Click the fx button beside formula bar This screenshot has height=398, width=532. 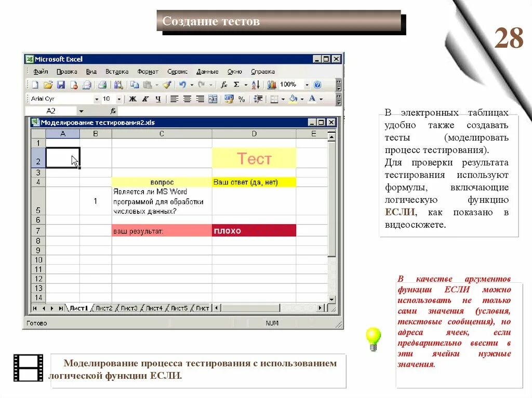[113, 111]
